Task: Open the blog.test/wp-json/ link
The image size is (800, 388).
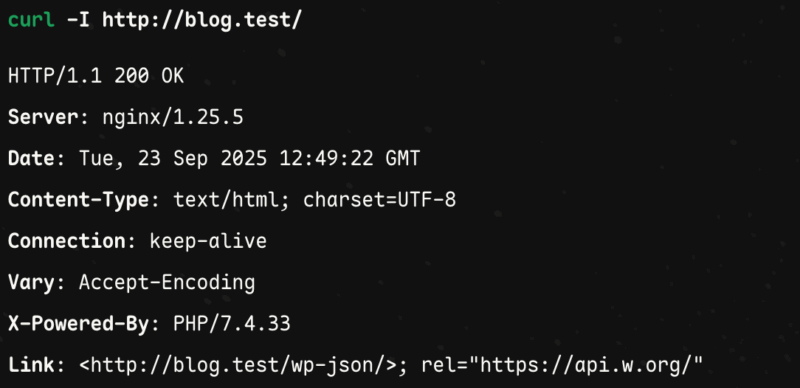Action: (x=238, y=366)
